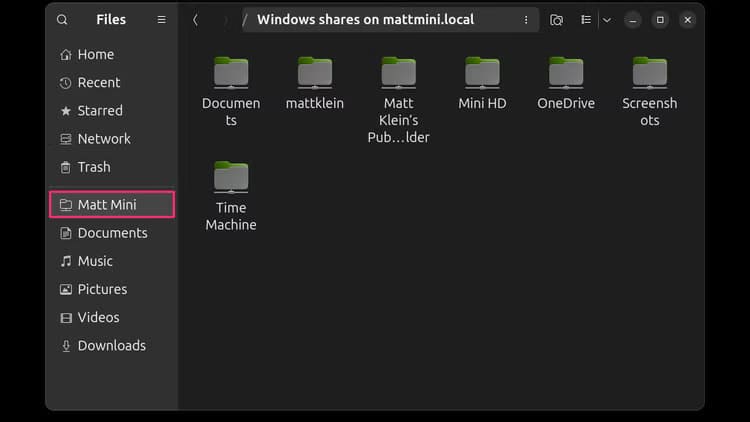Open Trash in the sidebar

[112, 167]
